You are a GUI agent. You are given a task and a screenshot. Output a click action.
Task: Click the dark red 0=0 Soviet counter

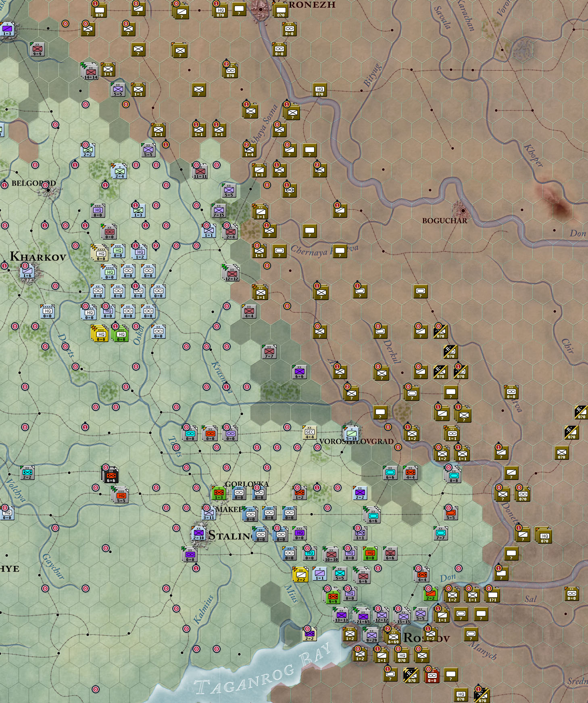click(x=432, y=675)
